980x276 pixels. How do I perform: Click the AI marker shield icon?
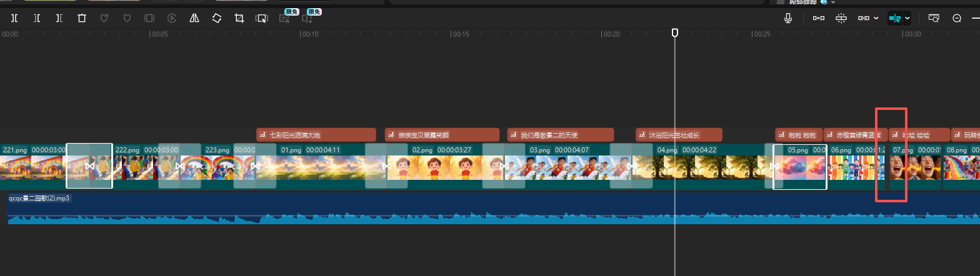point(104,18)
